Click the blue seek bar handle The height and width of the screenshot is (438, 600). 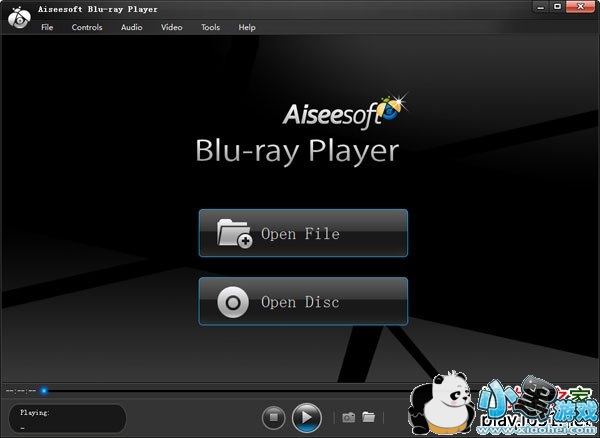[44, 391]
